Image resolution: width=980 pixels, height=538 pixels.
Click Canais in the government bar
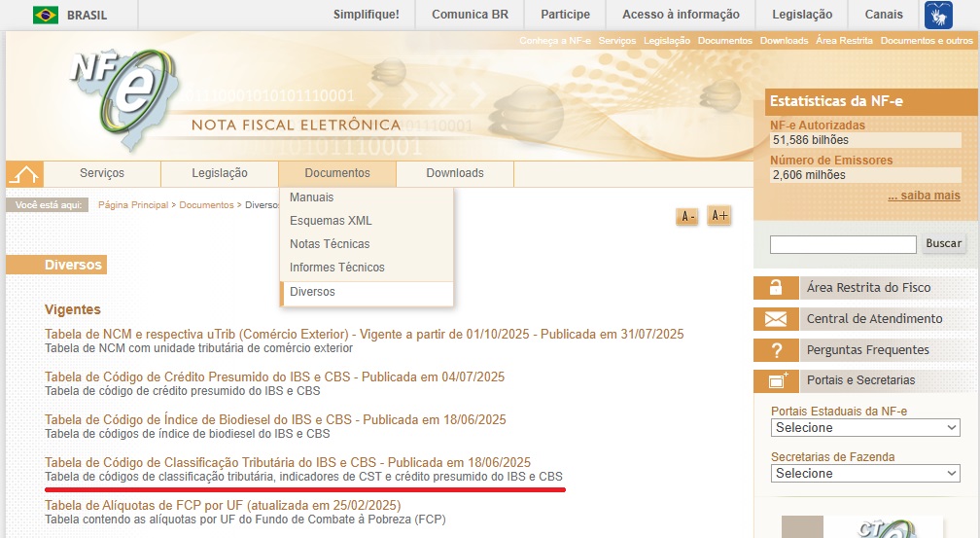884,15
